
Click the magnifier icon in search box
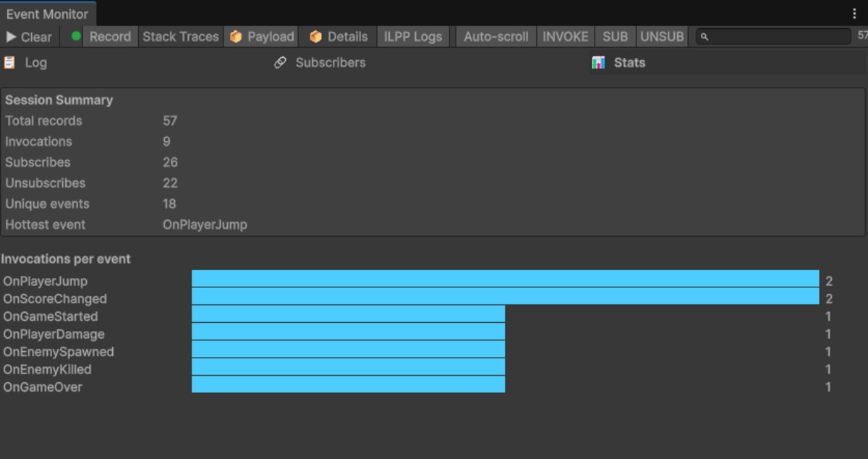[705, 37]
